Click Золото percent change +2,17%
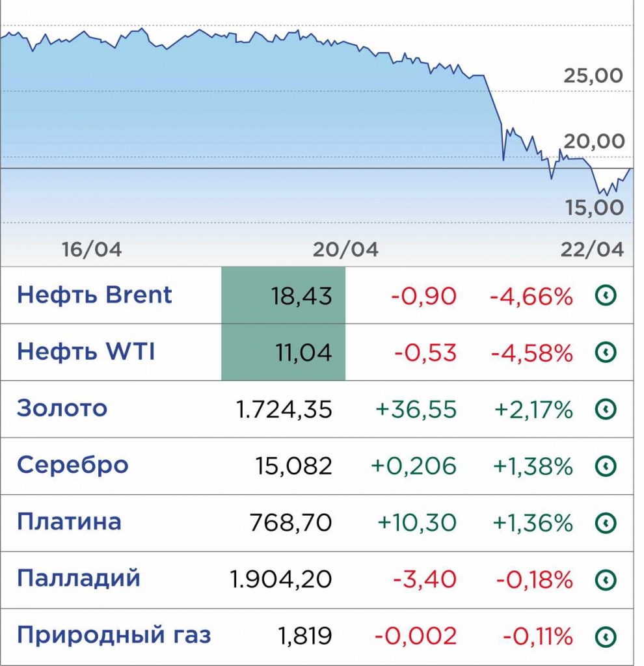This screenshot has height=666, width=644. (x=533, y=409)
